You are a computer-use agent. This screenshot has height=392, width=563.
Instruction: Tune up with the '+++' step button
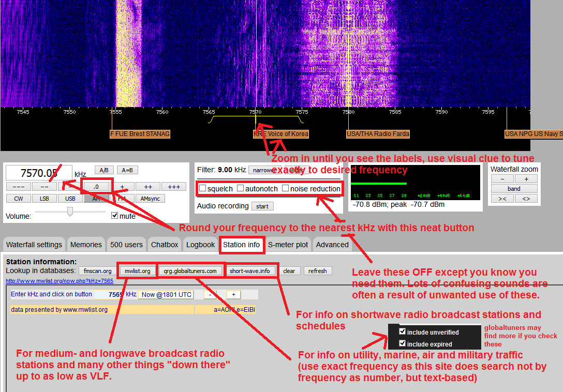pos(174,187)
